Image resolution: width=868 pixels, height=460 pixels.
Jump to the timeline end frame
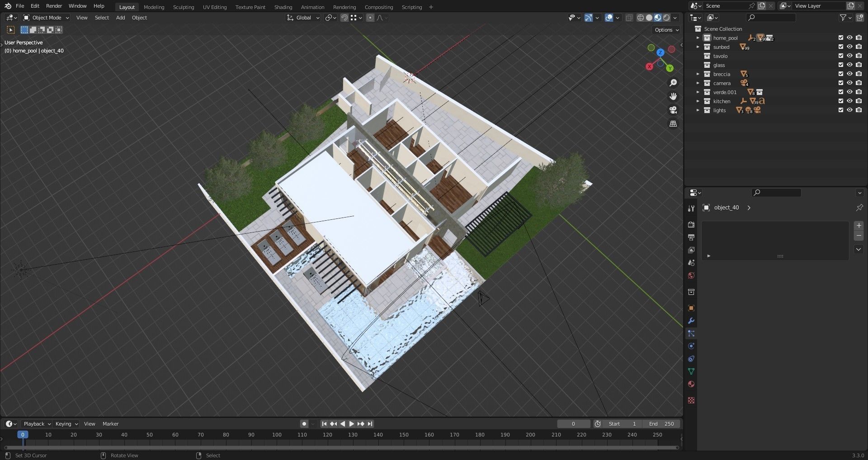[x=370, y=424]
